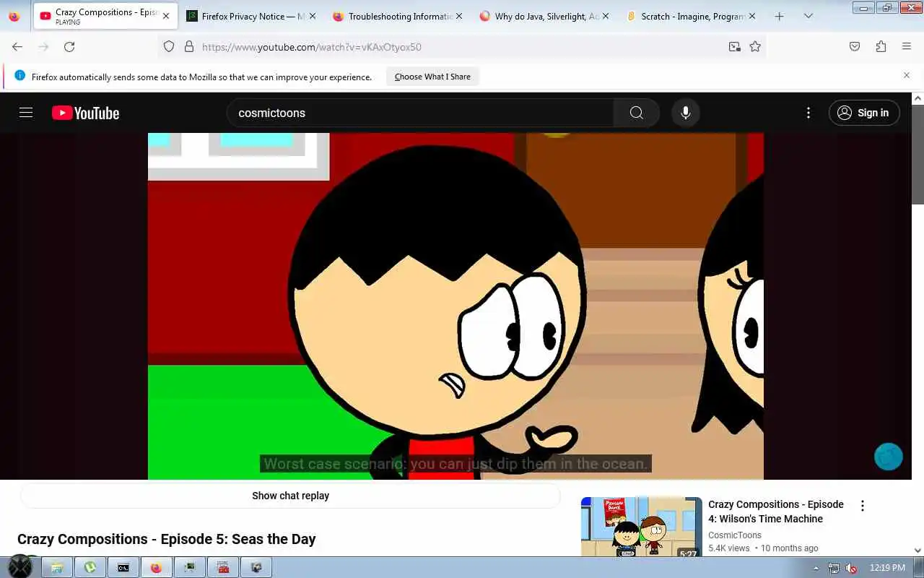Open picture-in-picture icon in address bar

pos(734,47)
